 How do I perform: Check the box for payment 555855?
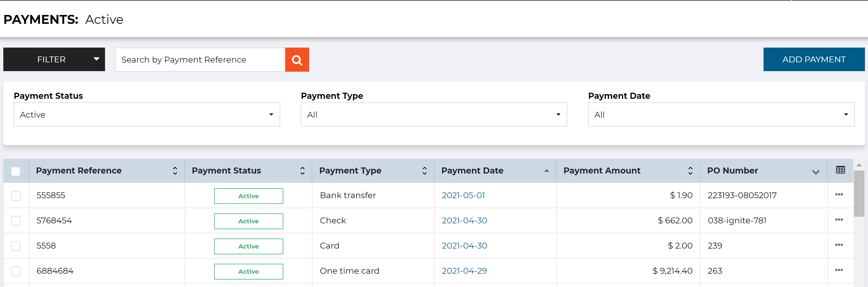click(x=16, y=196)
